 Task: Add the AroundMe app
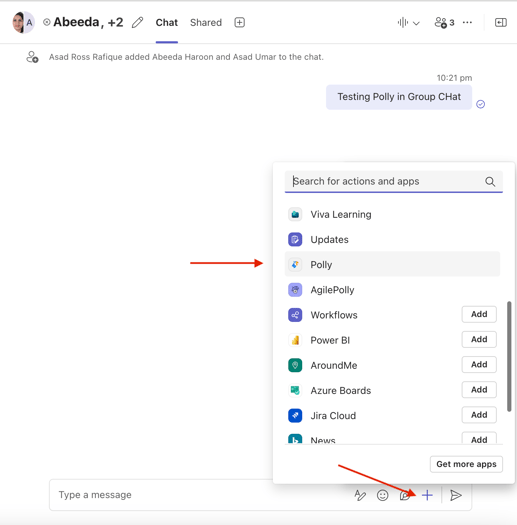[x=479, y=364]
